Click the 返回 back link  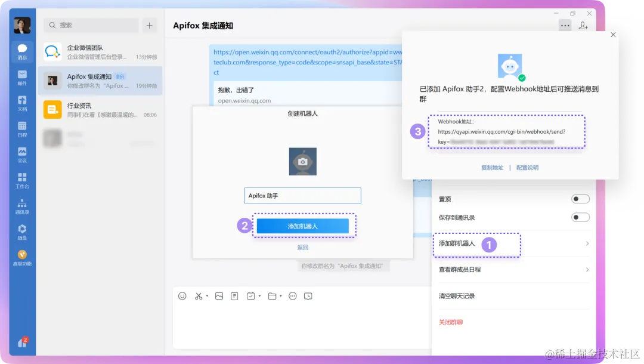[x=303, y=247]
